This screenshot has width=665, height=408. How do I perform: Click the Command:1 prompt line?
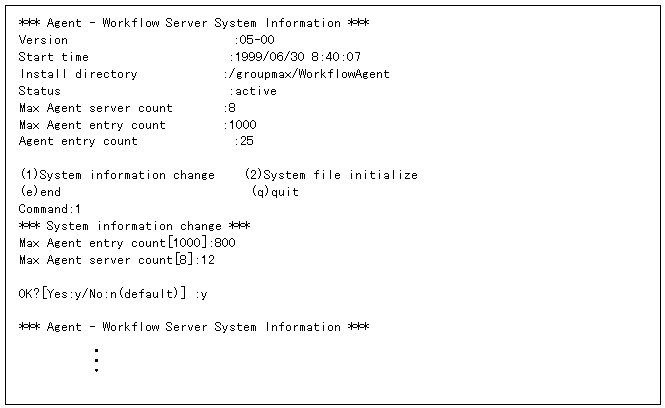pyautogui.click(x=50, y=209)
